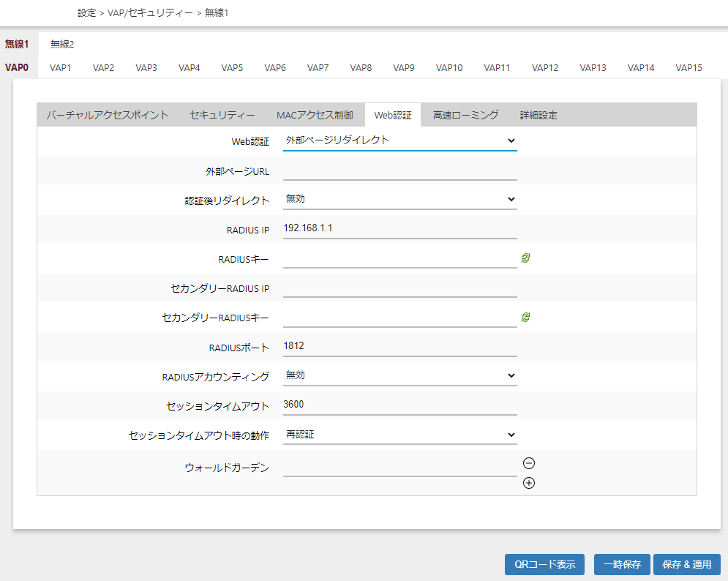Click the 外部ページURL input field

click(x=399, y=170)
